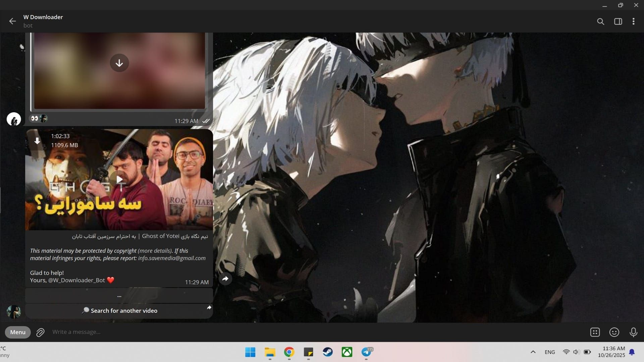Open the 'more details' copyright link
The height and width of the screenshot is (362, 644).
[x=155, y=251]
